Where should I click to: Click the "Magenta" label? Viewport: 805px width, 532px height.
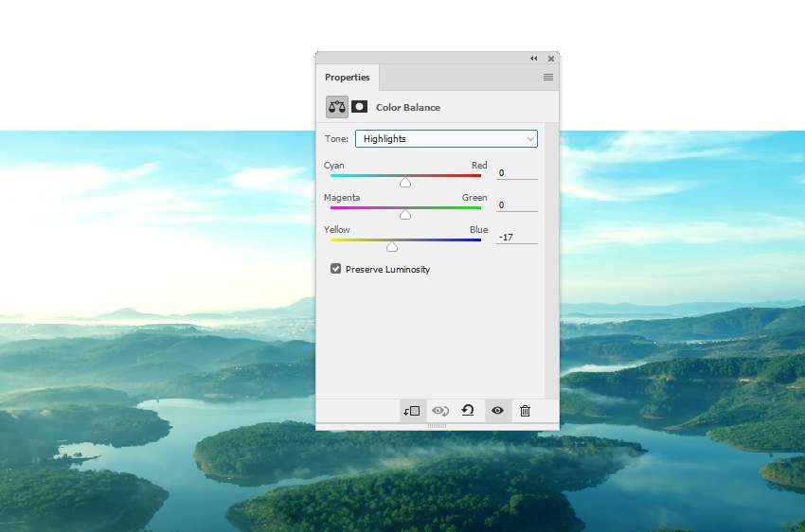click(342, 198)
